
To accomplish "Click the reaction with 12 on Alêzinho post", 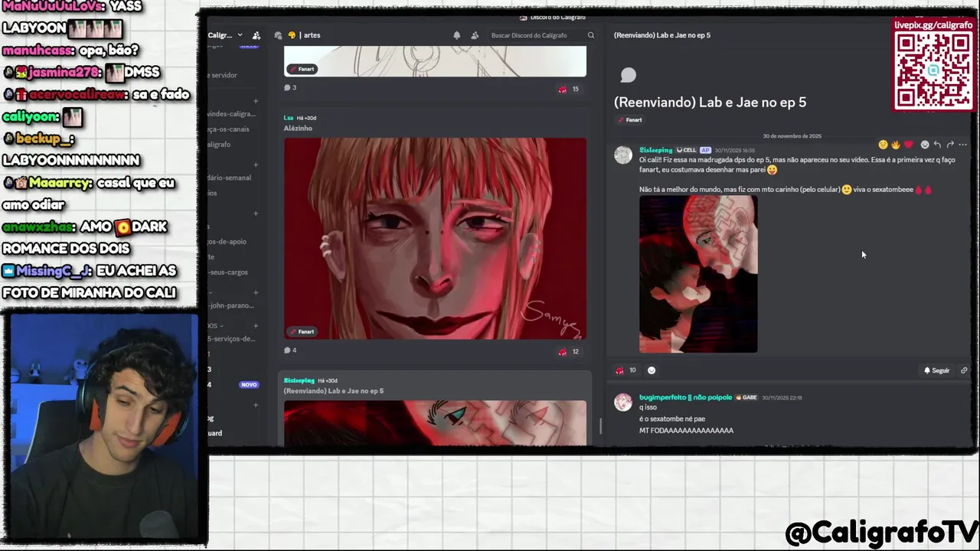I will click(569, 351).
